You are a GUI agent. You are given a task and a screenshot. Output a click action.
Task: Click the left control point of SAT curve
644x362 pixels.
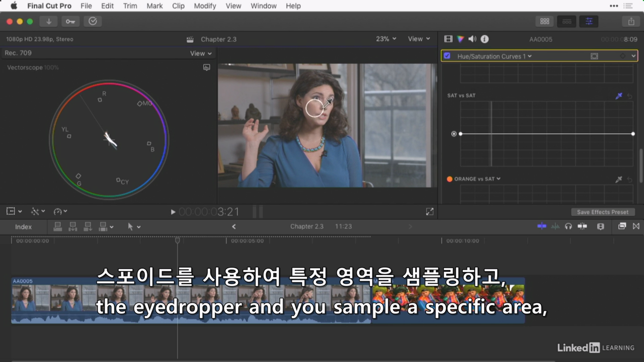[460, 134]
